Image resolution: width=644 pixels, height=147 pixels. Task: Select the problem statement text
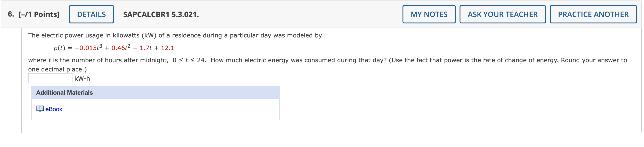pos(175,35)
